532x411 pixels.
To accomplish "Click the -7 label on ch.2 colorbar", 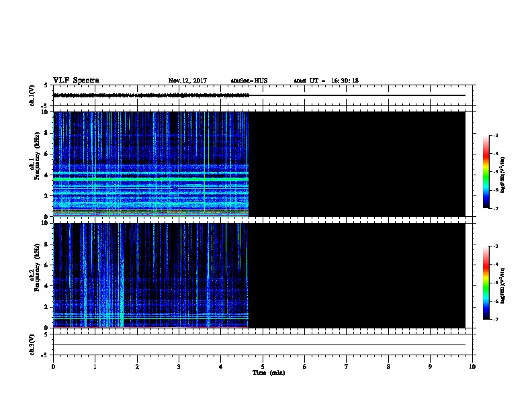I will point(496,319).
